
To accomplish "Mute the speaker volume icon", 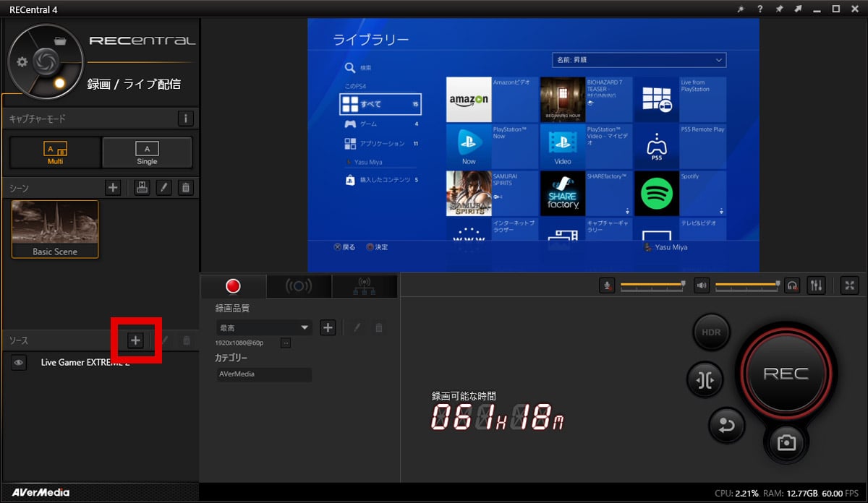I will 702,285.
